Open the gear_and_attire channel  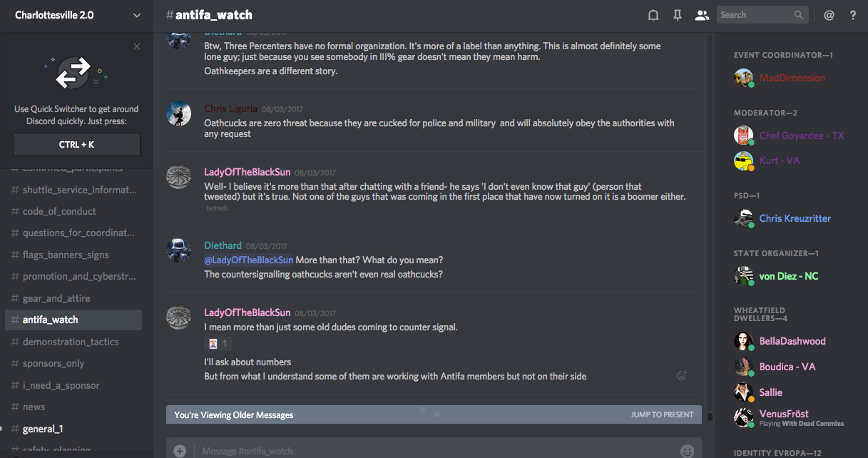pyautogui.click(x=56, y=298)
